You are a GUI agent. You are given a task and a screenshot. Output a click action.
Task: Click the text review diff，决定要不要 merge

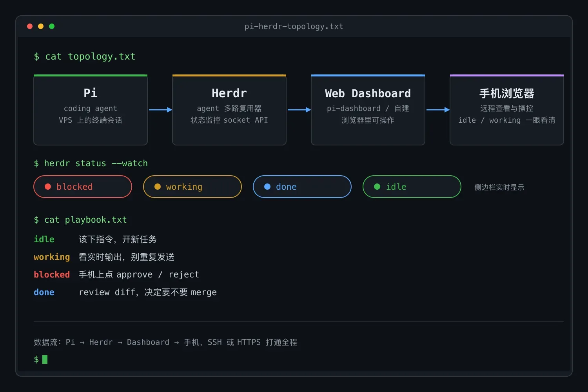(x=148, y=292)
